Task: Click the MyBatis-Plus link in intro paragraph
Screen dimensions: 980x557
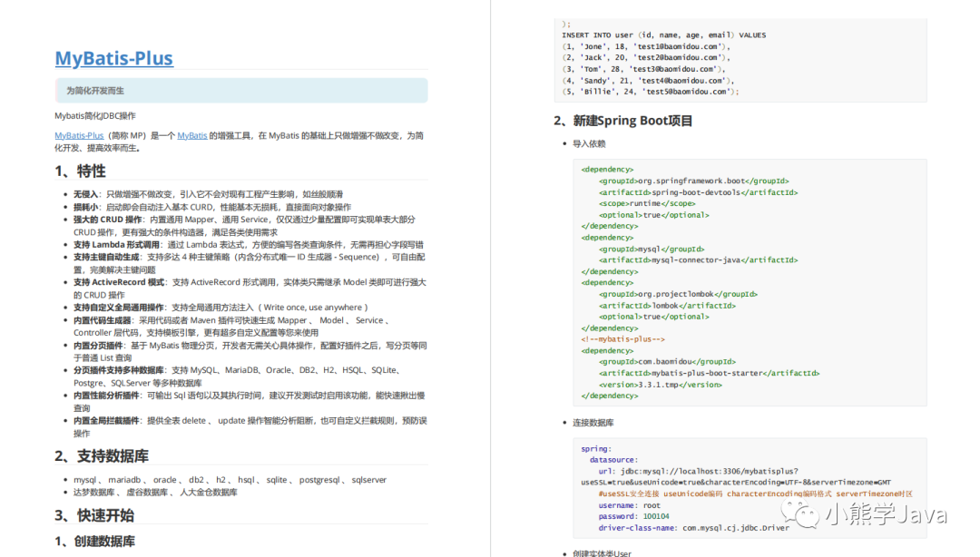Action: (79, 136)
